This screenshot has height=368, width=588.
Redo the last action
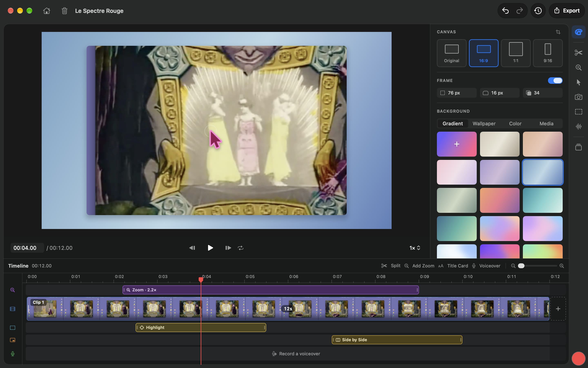[519, 11]
